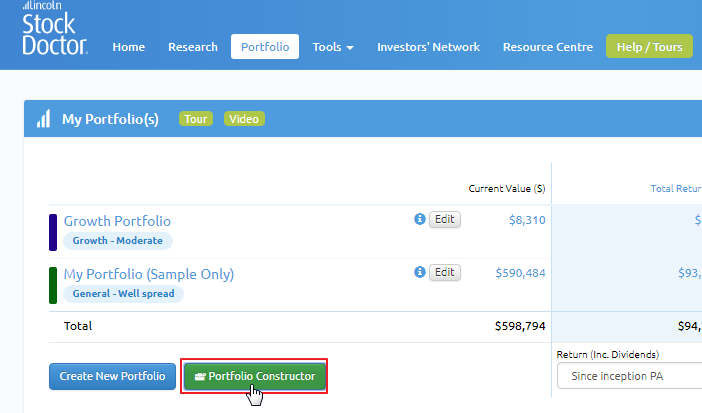Open the Since inception PA dropdown

tap(629, 376)
